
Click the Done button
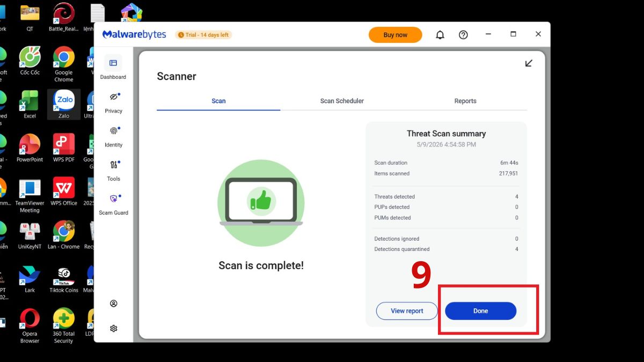[481, 311]
